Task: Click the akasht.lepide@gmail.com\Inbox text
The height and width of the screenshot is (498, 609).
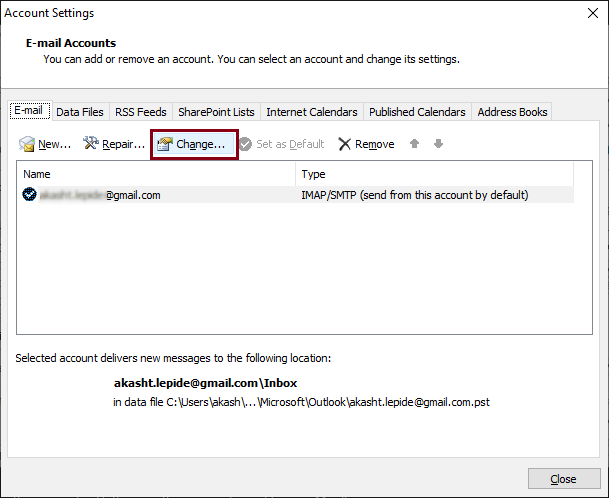Action: click(x=205, y=383)
